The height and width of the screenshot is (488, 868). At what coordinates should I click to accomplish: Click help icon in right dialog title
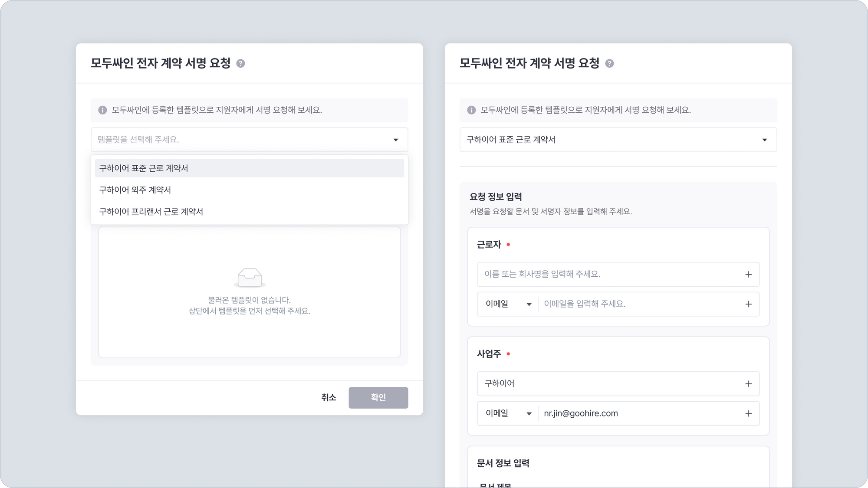pyautogui.click(x=609, y=64)
